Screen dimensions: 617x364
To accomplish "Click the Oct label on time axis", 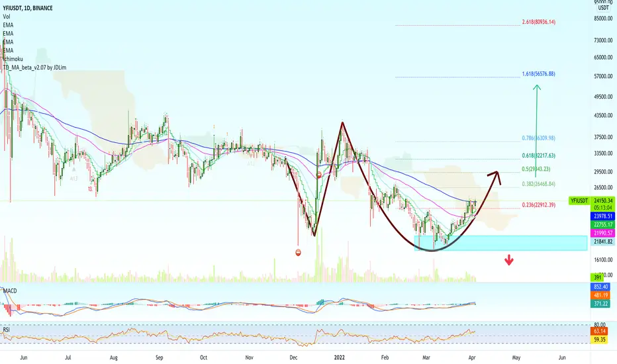I will [203, 357].
